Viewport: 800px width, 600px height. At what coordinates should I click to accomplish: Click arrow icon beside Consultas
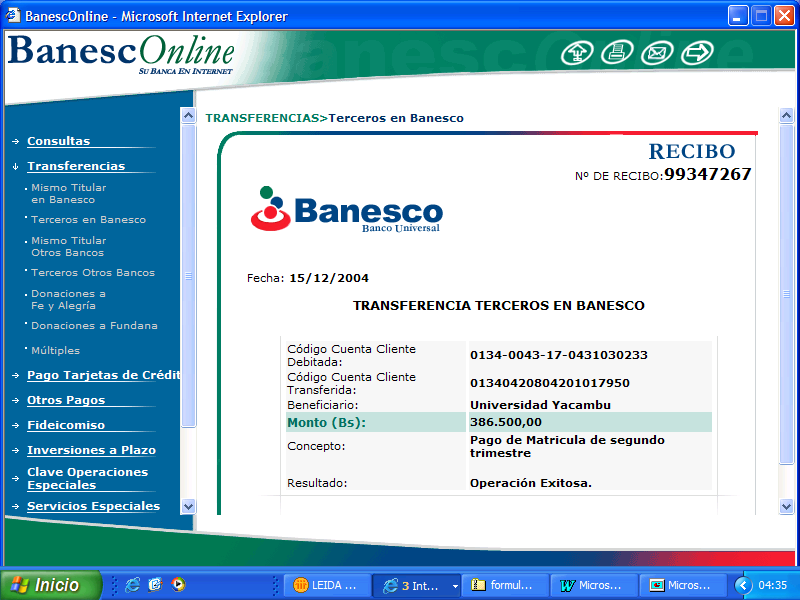point(16,141)
